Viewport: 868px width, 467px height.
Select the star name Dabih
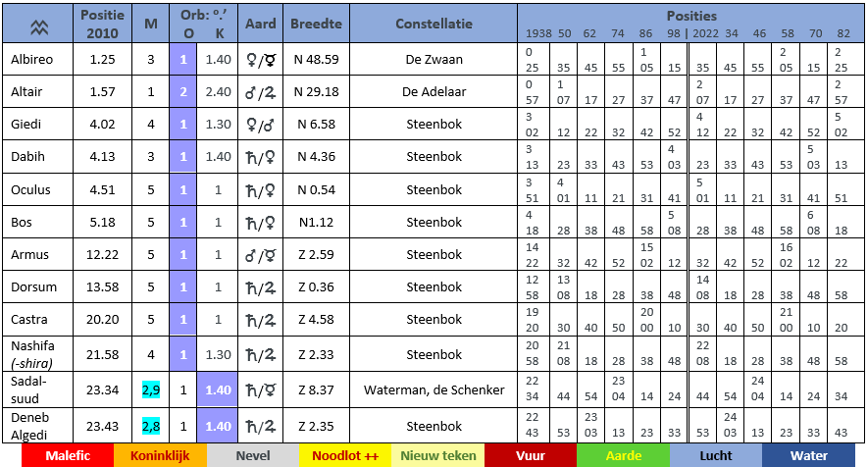[x=27, y=157]
